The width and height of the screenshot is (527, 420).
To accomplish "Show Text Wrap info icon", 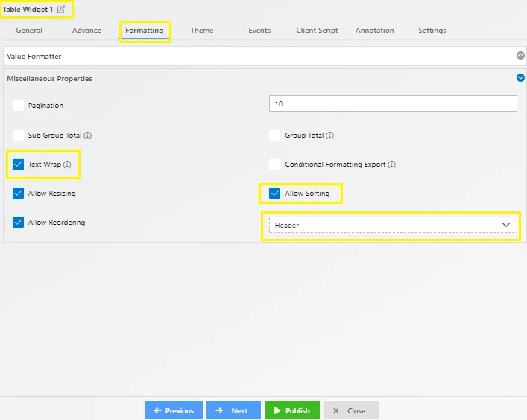I will (x=67, y=165).
